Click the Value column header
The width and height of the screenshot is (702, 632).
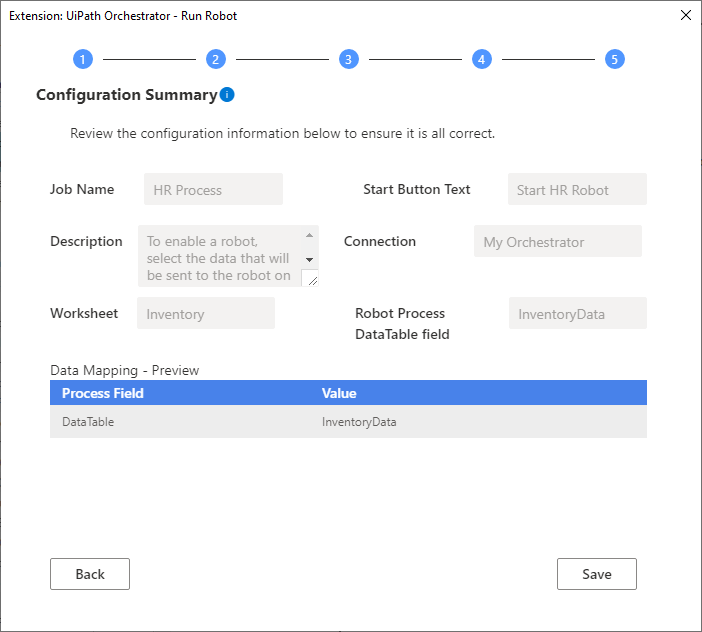pos(339,393)
